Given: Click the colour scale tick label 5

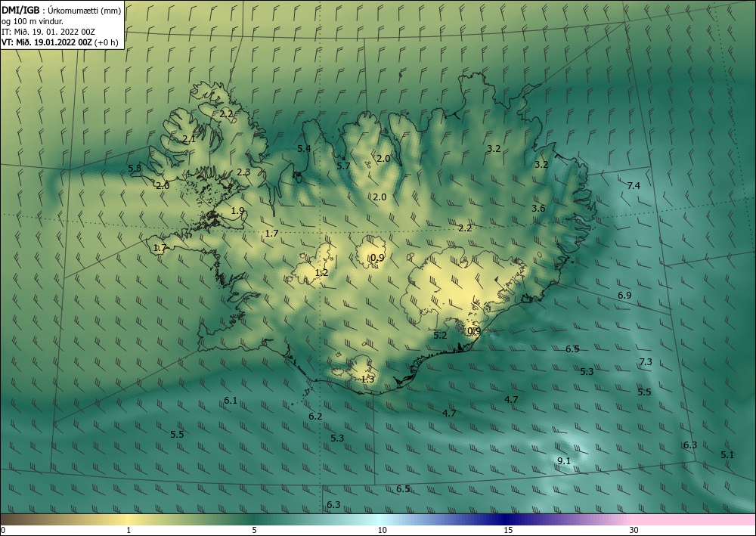Looking at the screenshot, I should point(254,531).
